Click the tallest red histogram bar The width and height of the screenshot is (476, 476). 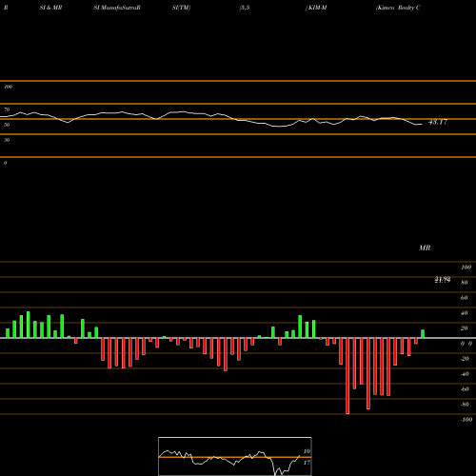click(x=347, y=376)
